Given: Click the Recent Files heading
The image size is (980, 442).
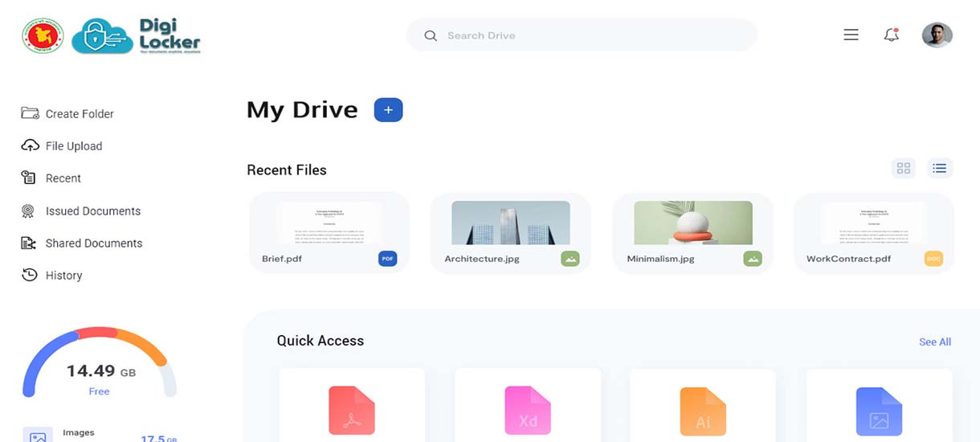Looking at the screenshot, I should [287, 170].
